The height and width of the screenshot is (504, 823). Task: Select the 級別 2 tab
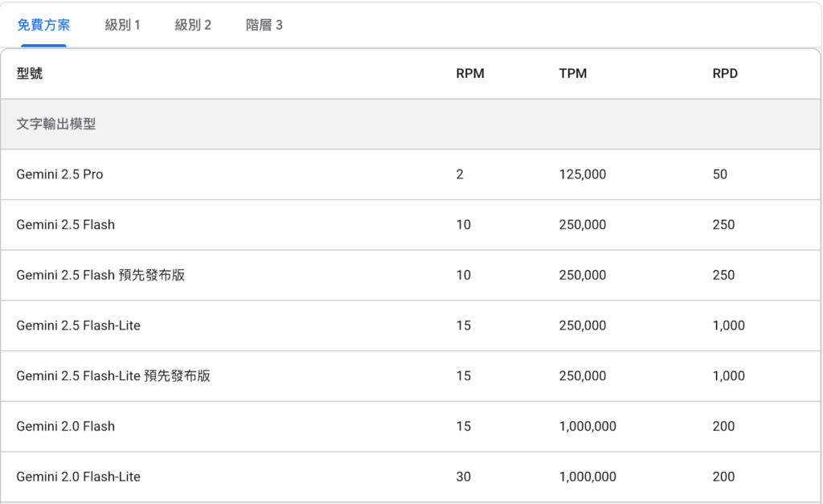(193, 25)
